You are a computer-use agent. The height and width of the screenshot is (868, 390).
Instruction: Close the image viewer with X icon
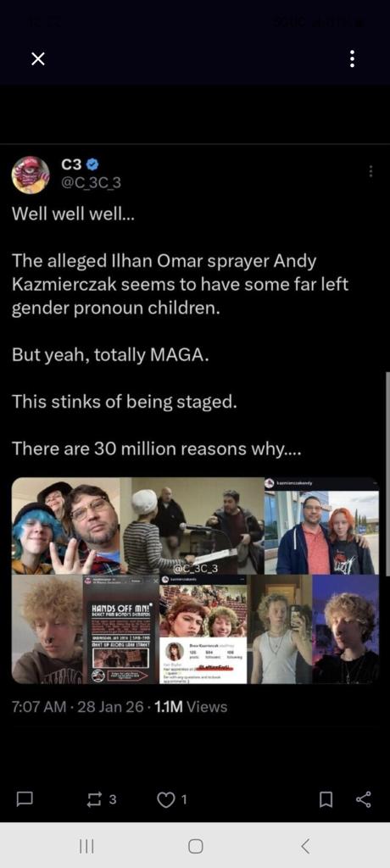(37, 58)
